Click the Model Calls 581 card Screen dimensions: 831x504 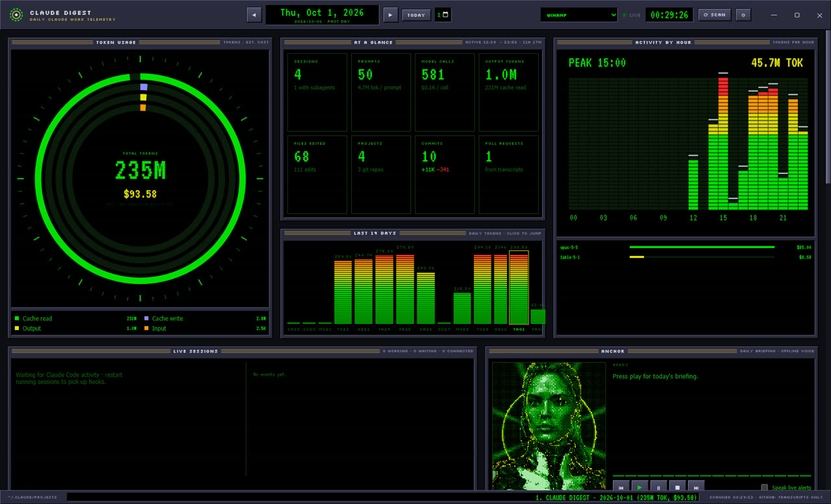(x=445, y=92)
